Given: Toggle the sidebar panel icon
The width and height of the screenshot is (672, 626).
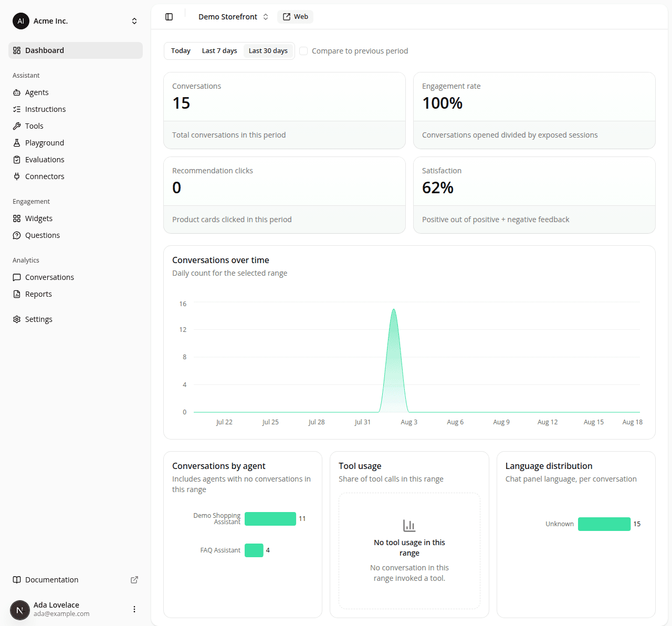Looking at the screenshot, I should (x=169, y=17).
